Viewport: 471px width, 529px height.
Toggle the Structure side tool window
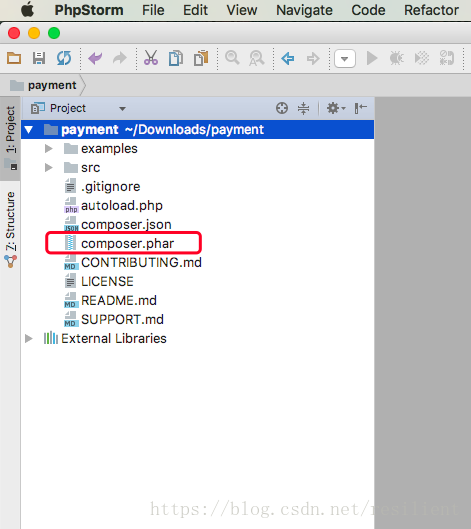[x=10, y=229]
